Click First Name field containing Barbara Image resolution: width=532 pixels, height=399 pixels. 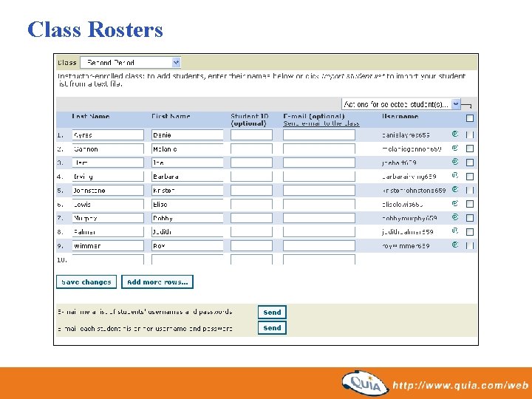pyautogui.click(x=187, y=177)
